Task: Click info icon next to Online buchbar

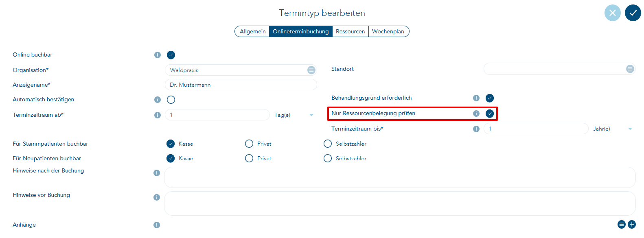Action: (158, 55)
